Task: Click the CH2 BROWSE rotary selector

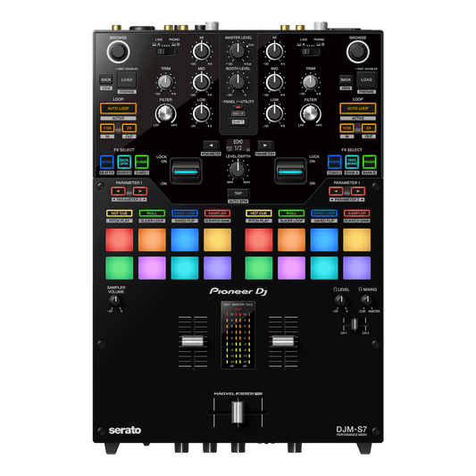Action: coord(358,52)
